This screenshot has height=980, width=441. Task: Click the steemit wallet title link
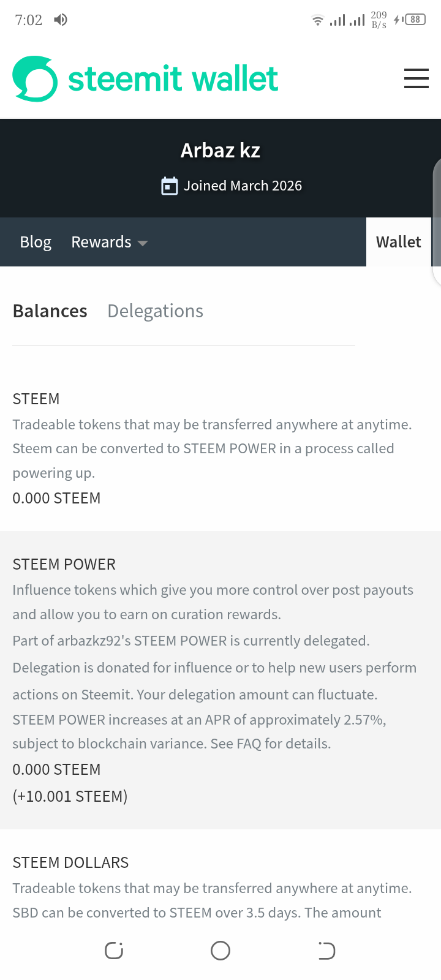pyautogui.click(x=173, y=79)
